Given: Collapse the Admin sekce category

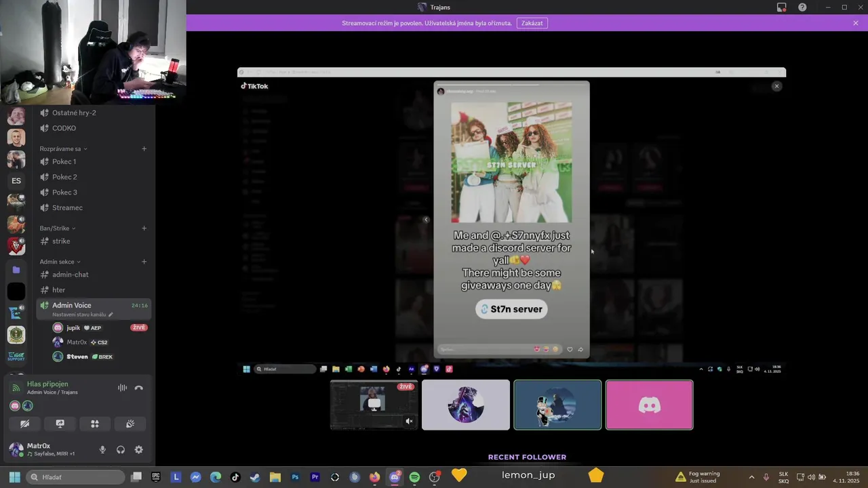Looking at the screenshot, I should tap(60, 262).
